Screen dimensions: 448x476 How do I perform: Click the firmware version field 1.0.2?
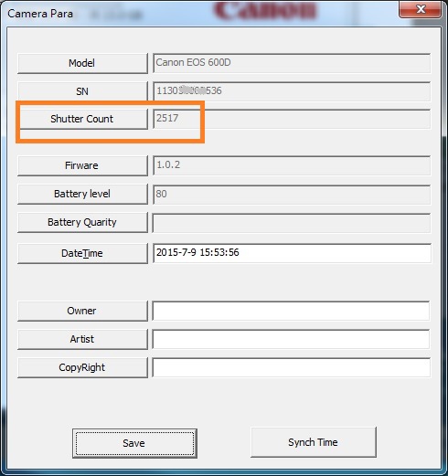pos(292,165)
